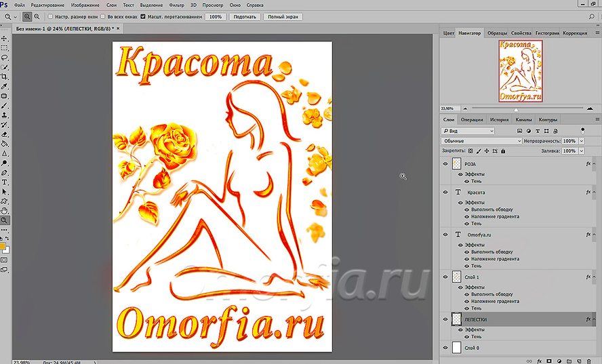Filter layers by adjustment layer type
602x364 pixels.
click(529, 131)
